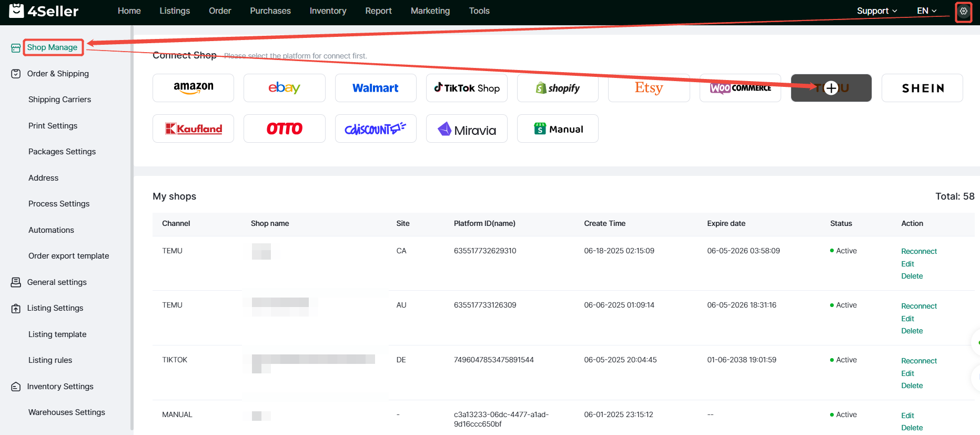Open the EN language dropdown
Viewport: 980px width, 435px height.
pos(926,11)
